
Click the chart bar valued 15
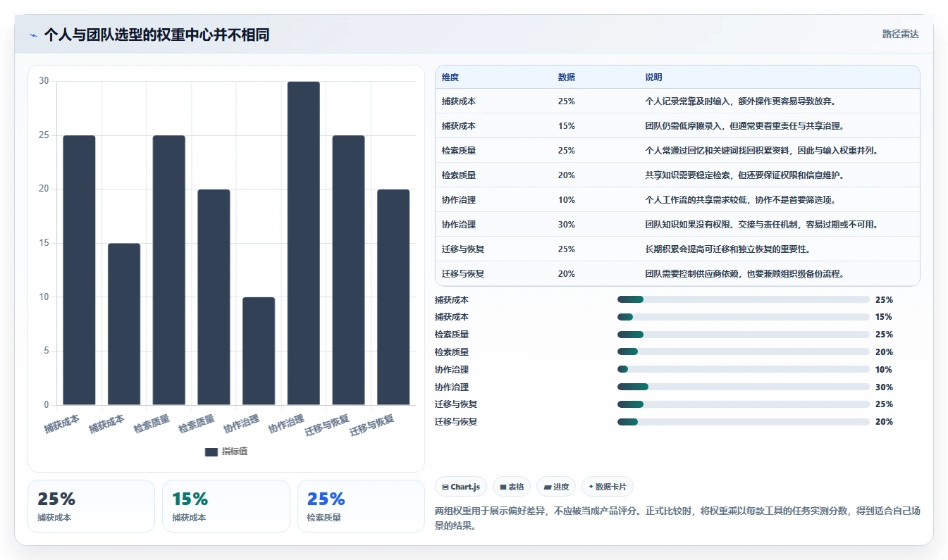click(x=124, y=324)
